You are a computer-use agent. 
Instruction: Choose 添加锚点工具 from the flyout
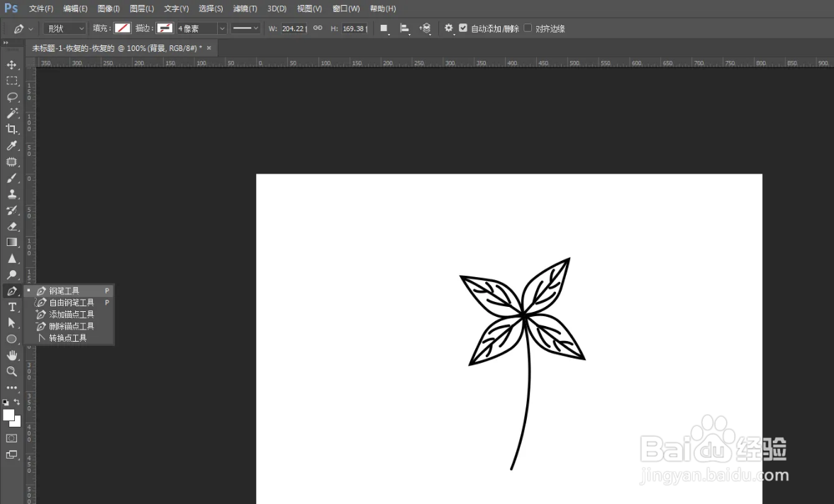point(69,314)
